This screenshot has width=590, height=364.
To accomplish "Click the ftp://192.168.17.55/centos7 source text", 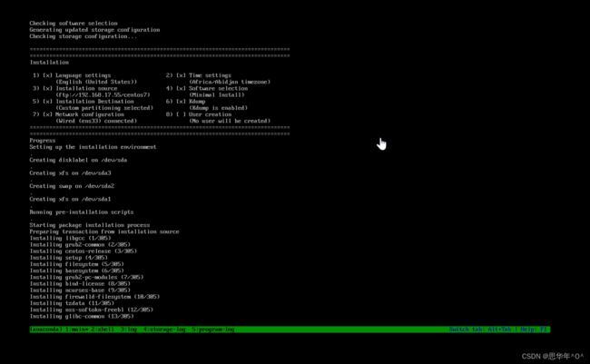I will (x=103, y=95).
